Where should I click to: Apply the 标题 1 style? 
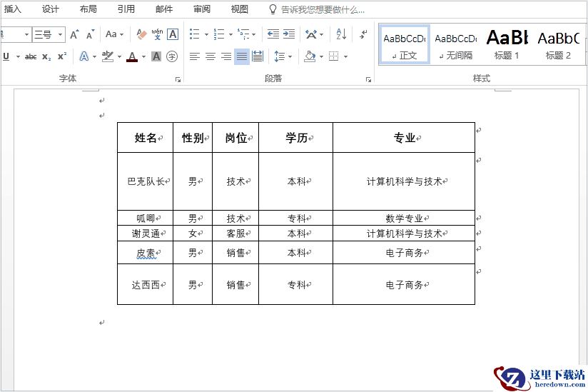pyautogui.click(x=507, y=45)
